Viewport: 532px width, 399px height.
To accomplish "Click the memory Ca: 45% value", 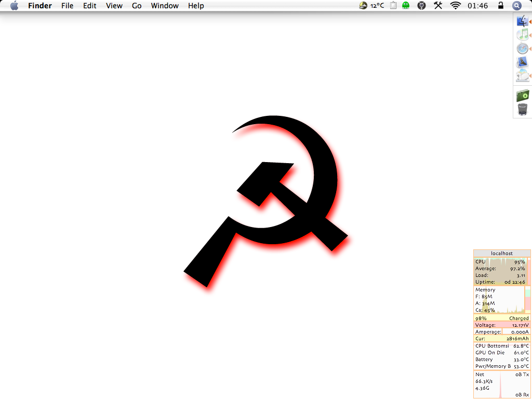I will pos(485,310).
